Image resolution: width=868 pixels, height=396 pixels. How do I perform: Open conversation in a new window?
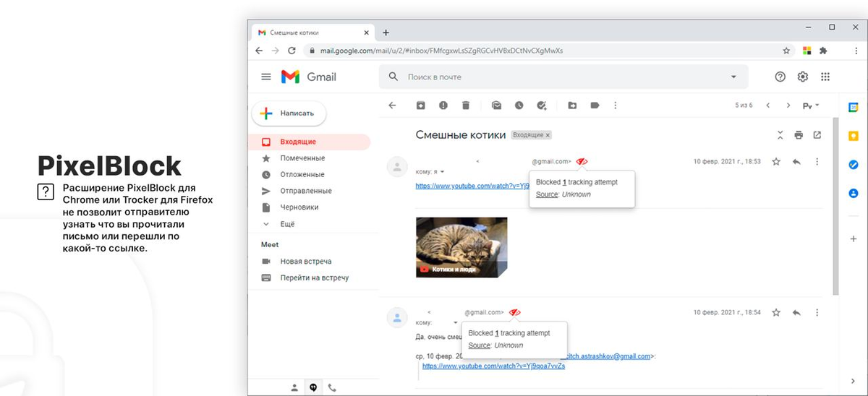817,134
